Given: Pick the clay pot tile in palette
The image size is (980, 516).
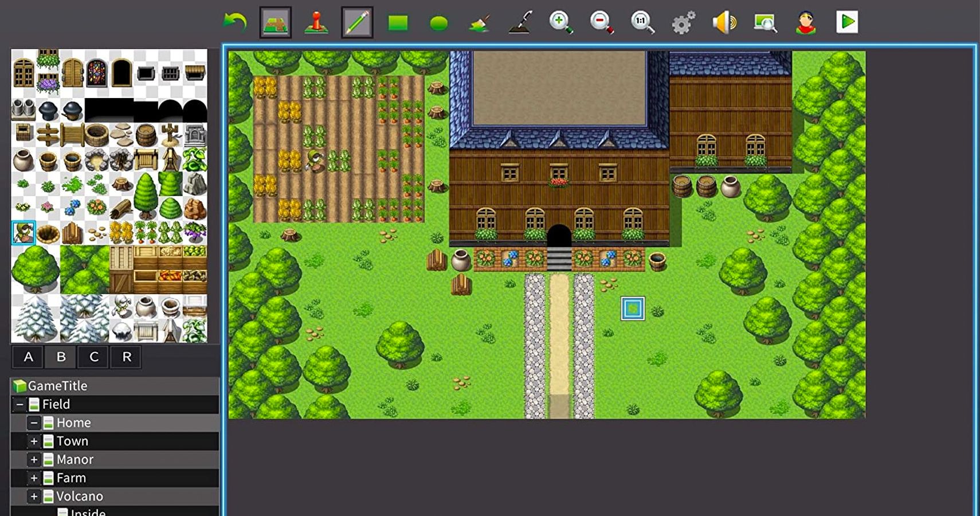Looking at the screenshot, I should pyautogui.click(x=23, y=160).
